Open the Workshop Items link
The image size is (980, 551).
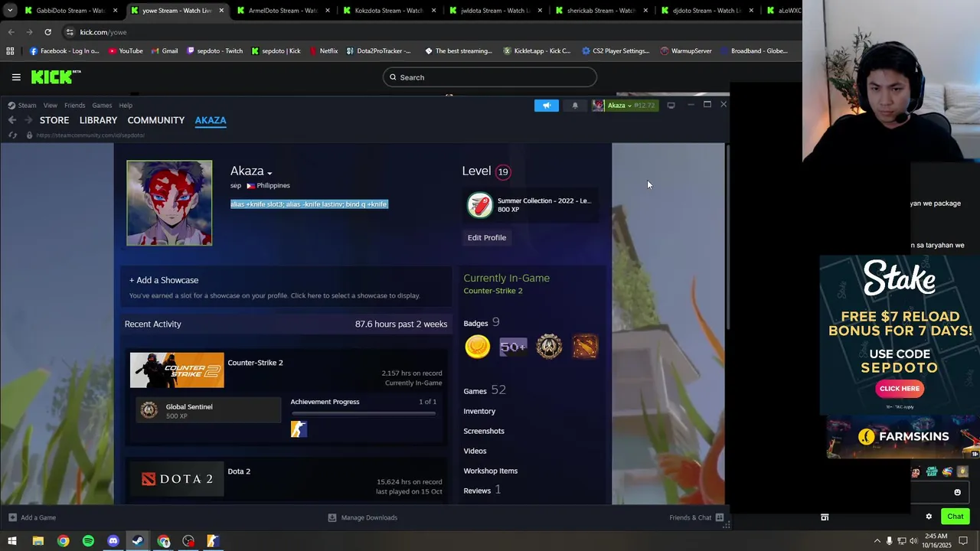[491, 471]
